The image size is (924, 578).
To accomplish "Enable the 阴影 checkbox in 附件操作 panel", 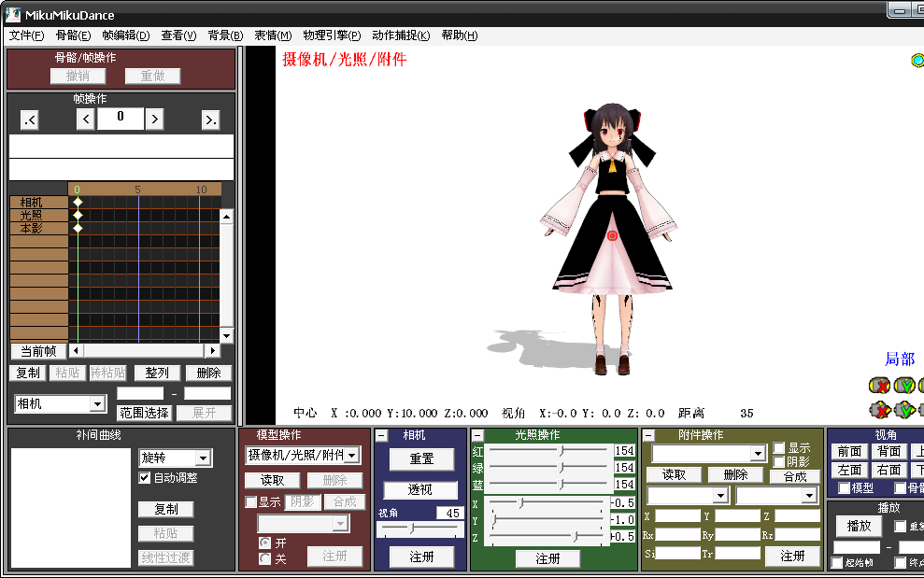I will [779, 462].
